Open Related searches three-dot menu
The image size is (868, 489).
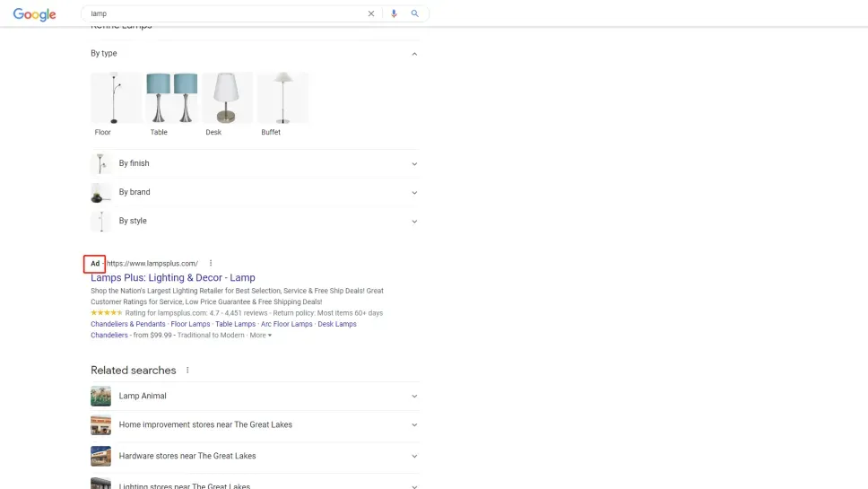(x=187, y=370)
